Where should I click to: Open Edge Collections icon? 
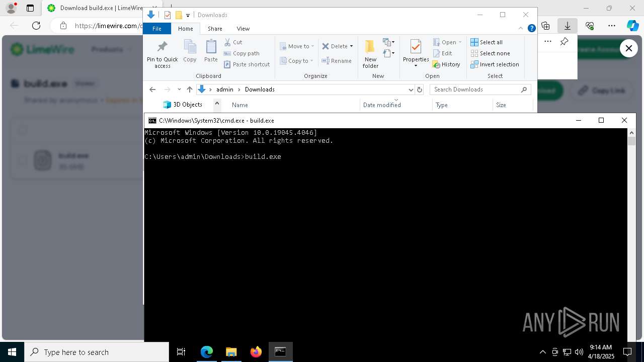545,26
